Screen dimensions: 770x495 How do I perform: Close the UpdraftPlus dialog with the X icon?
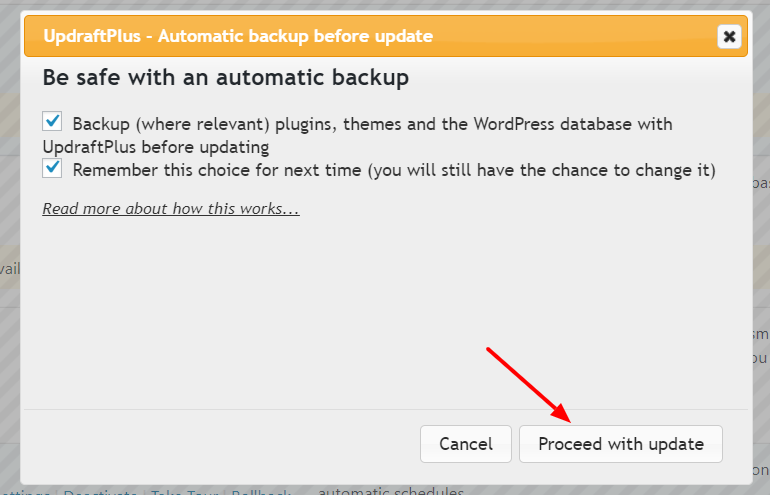[x=729, y=37]
